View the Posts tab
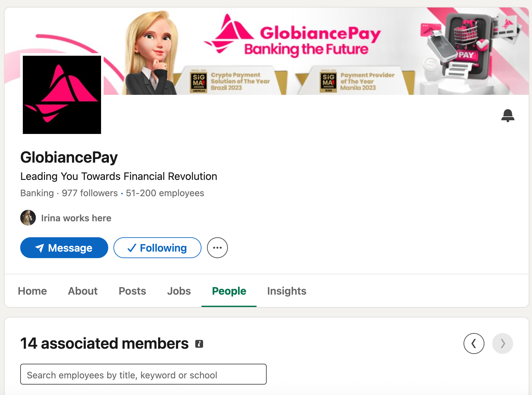The height and width of the screenshot is (395, 532). (132, 291)
